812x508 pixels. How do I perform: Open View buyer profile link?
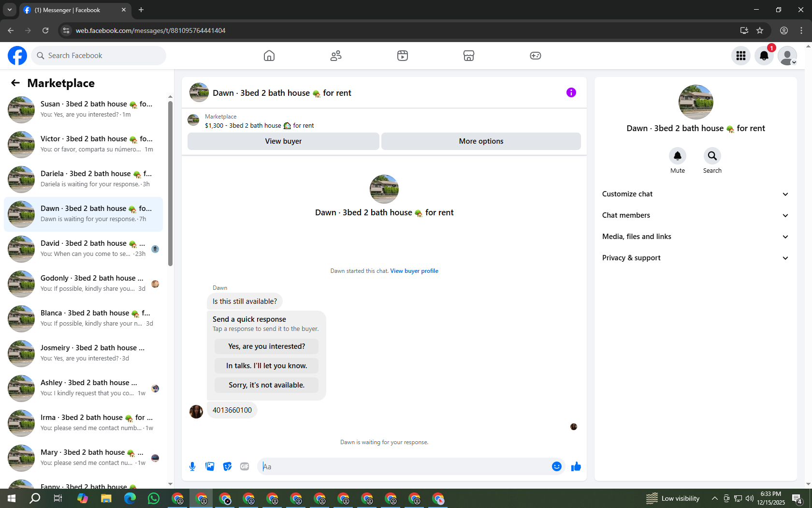tap(414, 271)
